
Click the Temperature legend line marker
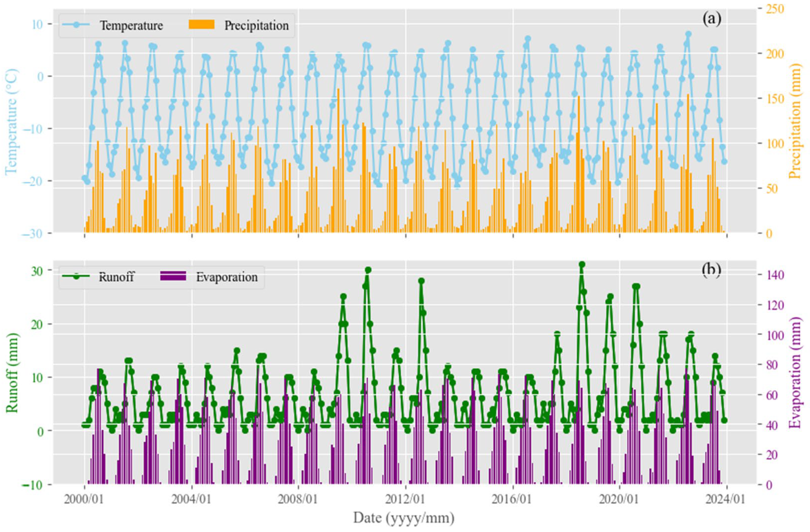(76, 25)
